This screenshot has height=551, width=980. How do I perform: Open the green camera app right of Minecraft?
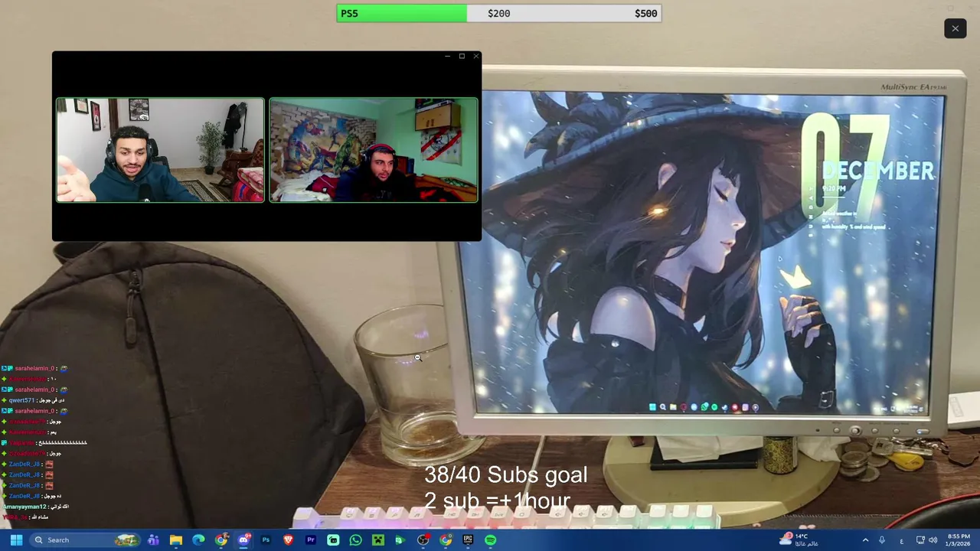(x=400, y=540)
